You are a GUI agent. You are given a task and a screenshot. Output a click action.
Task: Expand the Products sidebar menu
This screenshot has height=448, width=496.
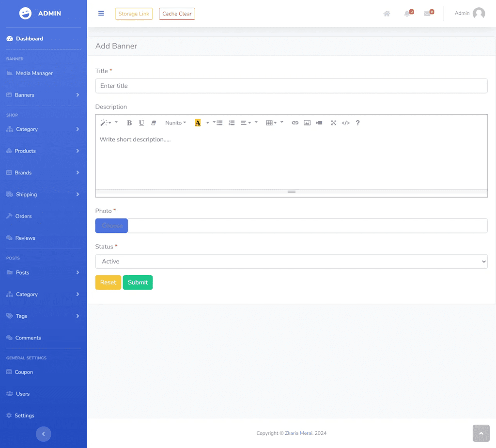43,151
